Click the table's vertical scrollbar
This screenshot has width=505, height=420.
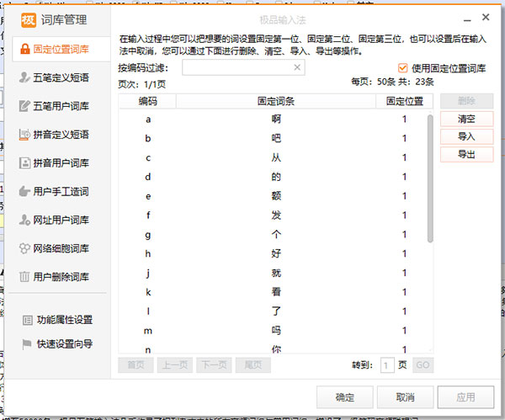(x=431, y=177)
